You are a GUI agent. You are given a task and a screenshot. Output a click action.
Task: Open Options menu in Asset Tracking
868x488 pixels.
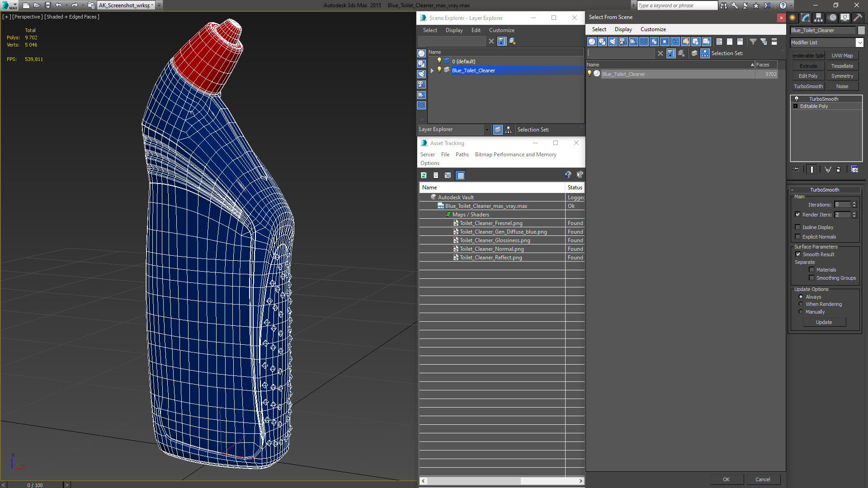[x=429, y=163]
